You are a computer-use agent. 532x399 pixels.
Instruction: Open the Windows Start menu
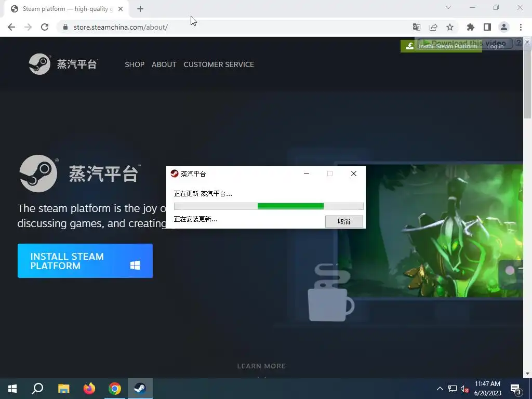click(12, 389)
